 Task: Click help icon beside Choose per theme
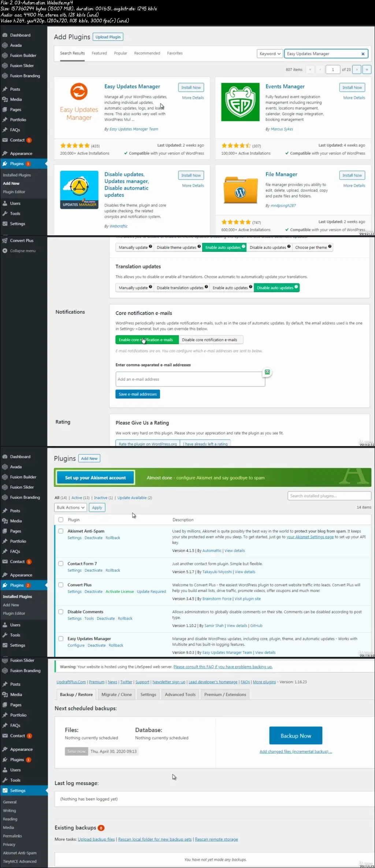(x=330, y=247)
